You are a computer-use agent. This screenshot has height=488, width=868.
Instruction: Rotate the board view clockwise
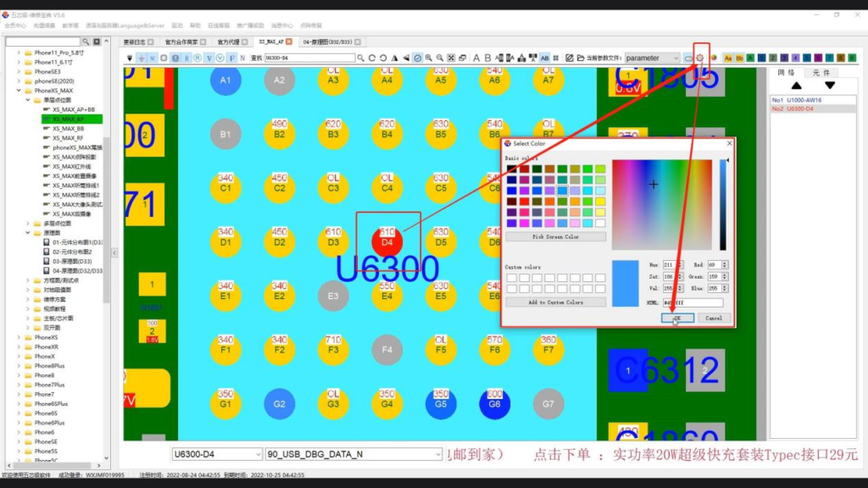tap(371, 58)
